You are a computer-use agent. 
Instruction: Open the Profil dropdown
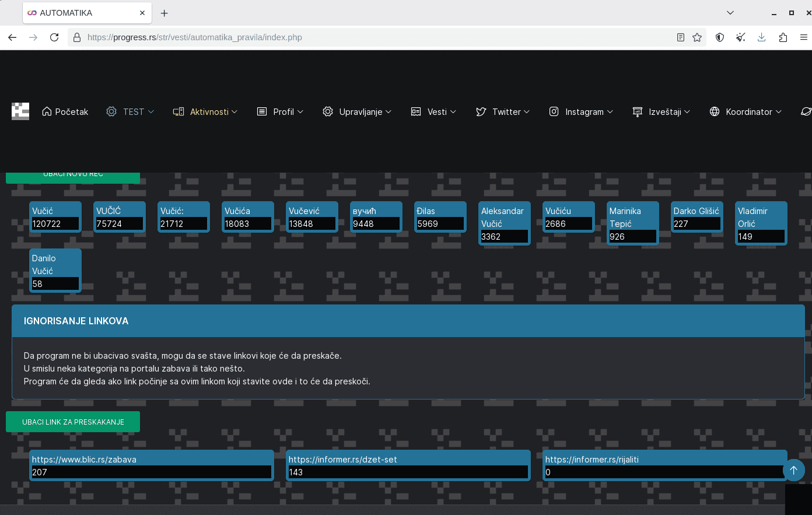281,111
